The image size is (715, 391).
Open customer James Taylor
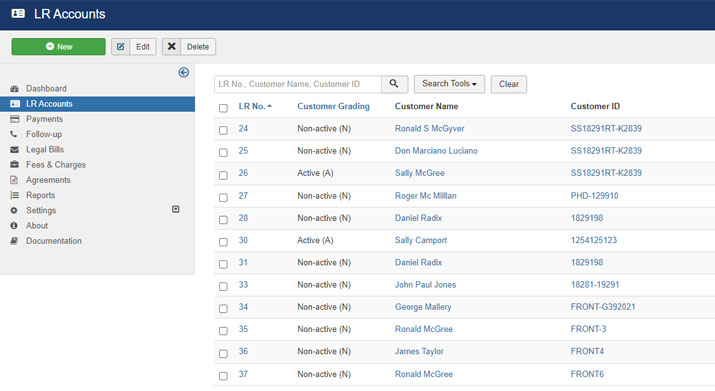(419, 351)
